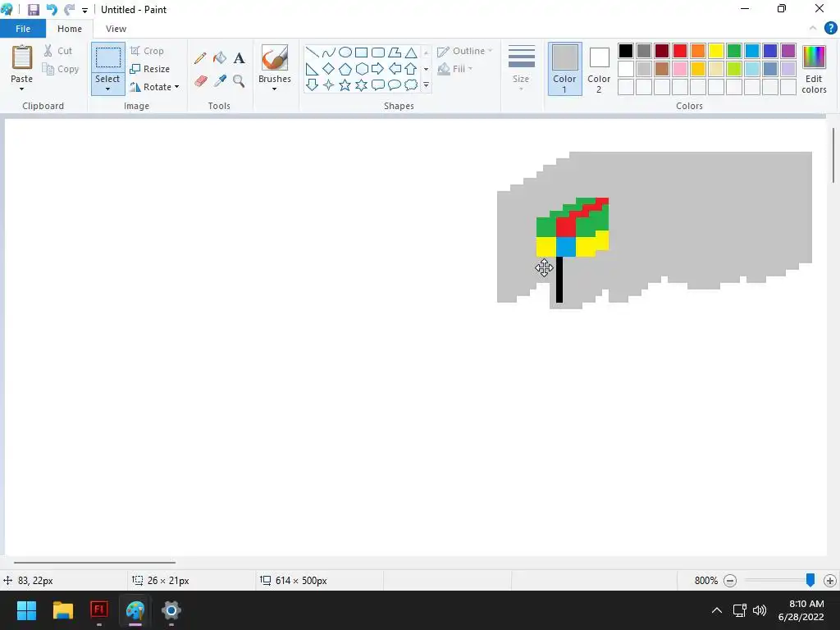The width and height of the screenshot is (840, 630).
Task: Select the Text tool
Action: click(x=239, y=58)
